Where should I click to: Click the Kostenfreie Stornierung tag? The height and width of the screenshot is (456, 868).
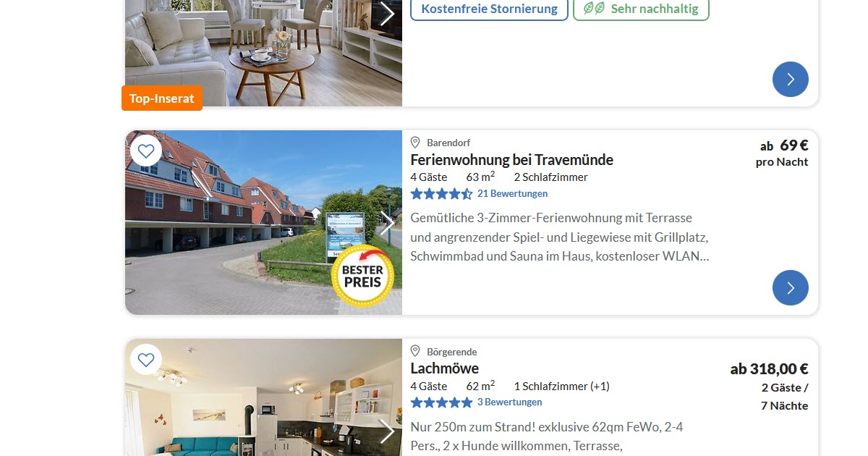pyautogui.click(x=489, y=9)
